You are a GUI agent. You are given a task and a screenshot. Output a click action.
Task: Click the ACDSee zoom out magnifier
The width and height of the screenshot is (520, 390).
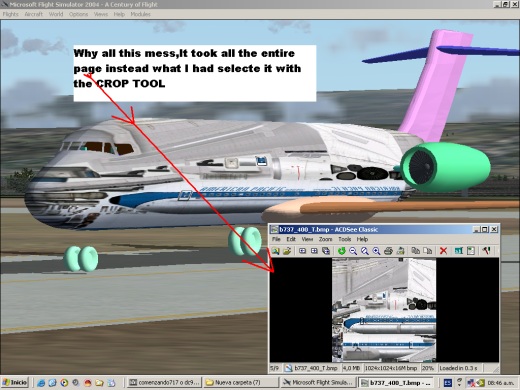353,251
